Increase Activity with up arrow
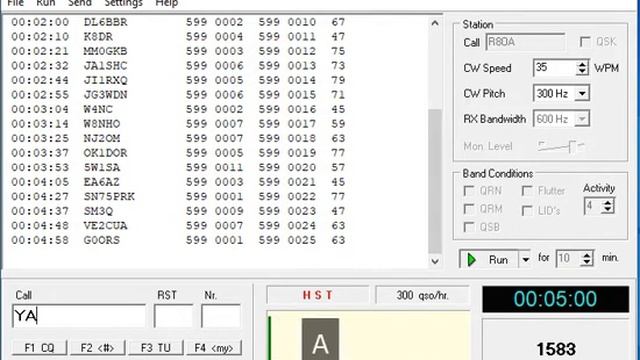640x360 pixels. (608, 202)
